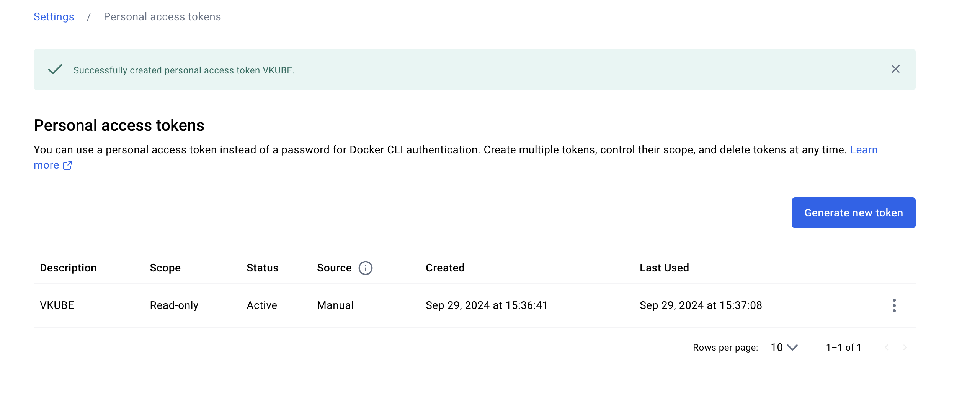Image resolution: width=980 pixels, height=416 pixels.
Task: Click the Source column header text
Action: coord(334,268)
